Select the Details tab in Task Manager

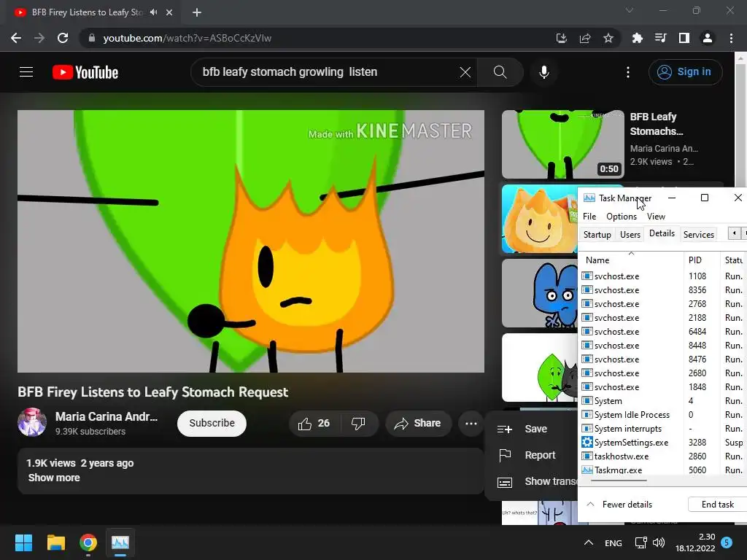(x=662, y=233)
